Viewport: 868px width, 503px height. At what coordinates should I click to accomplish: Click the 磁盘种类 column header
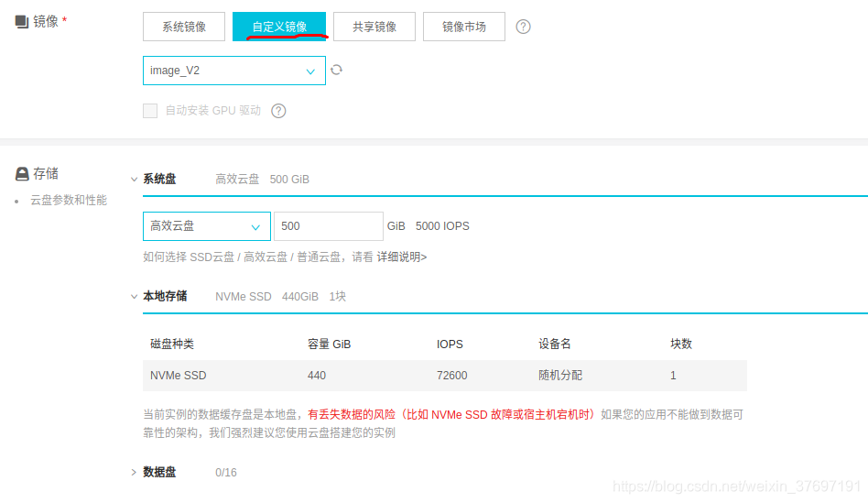[172, 344]
